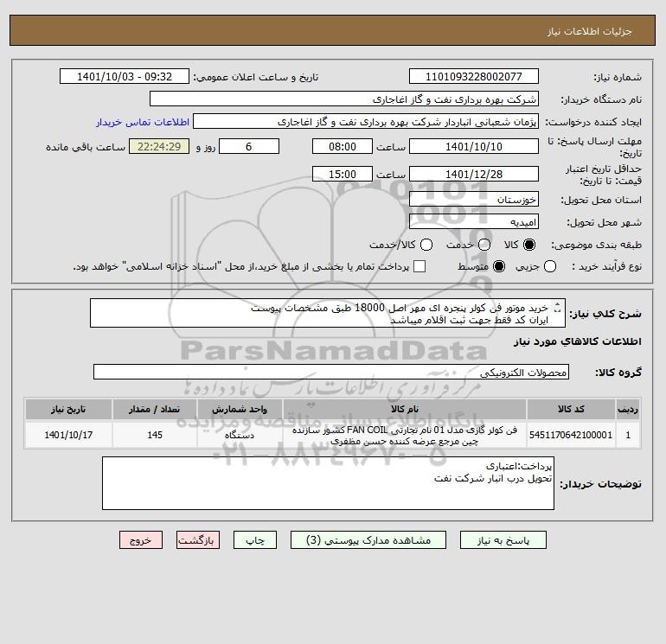
Task: Click the پاسخ به نیاز button
Action: pyautogui.click(x=503, y=540)
